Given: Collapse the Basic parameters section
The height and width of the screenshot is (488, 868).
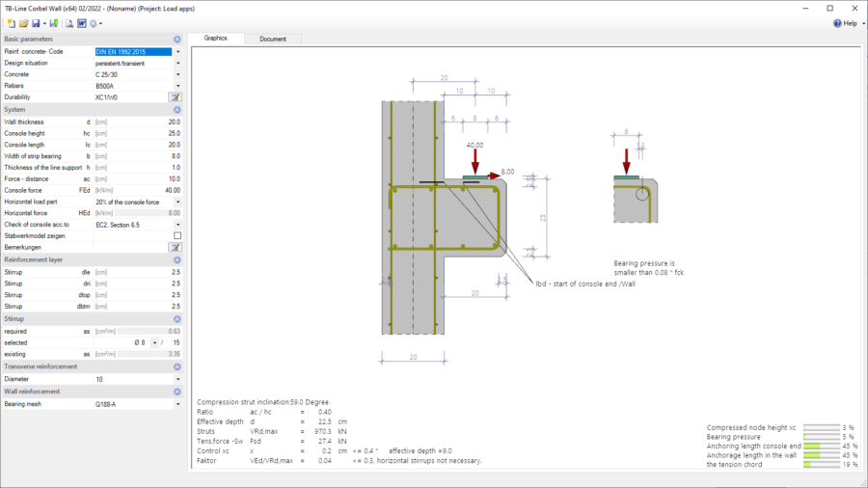Looking at the screenshot, I should pos(177,40).
